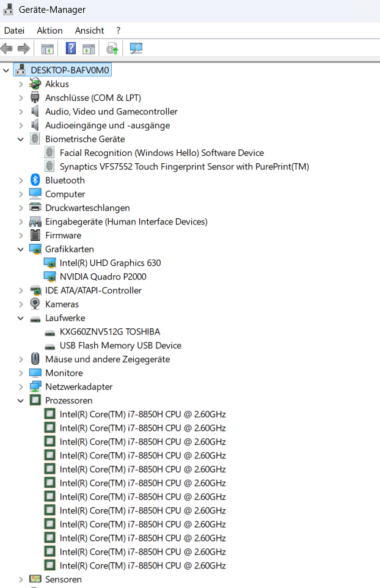Viewport: 380px width, 588px height.
Task: Select Eingabegeräte (Human Interface Devices) label
Action: pos(126,222)
